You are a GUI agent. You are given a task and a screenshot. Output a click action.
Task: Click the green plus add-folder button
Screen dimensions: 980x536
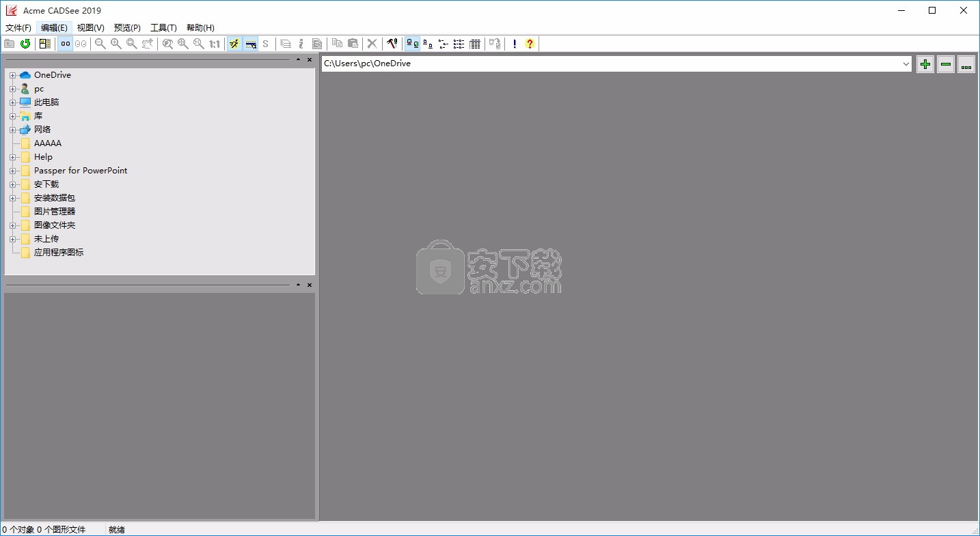pyautogui.click(x=925, y=64)
